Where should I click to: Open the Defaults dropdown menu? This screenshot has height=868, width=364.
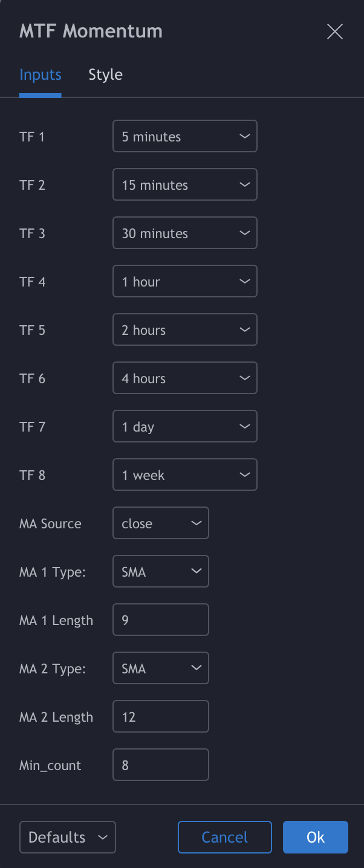click(67, 837)
